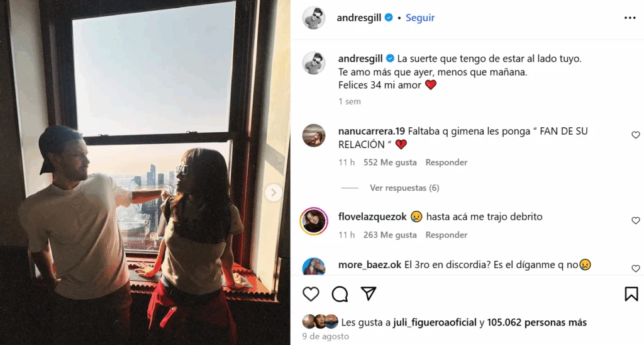Like nanucarrera.19's comment with its heart

pyautogui.click(x=635, y=135)
